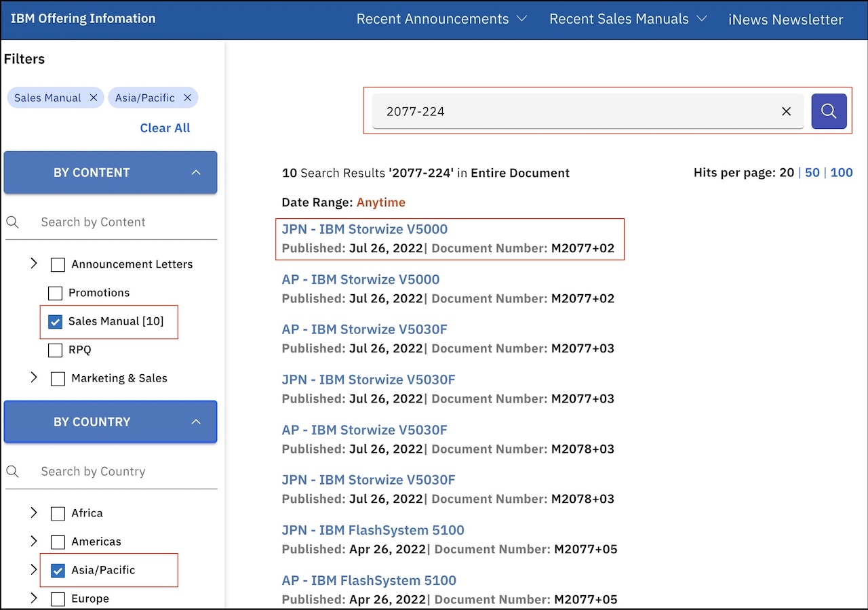Check the Marketing & Sales checkbox
This screenshot has height=610, width=868.
pos(58,378)
